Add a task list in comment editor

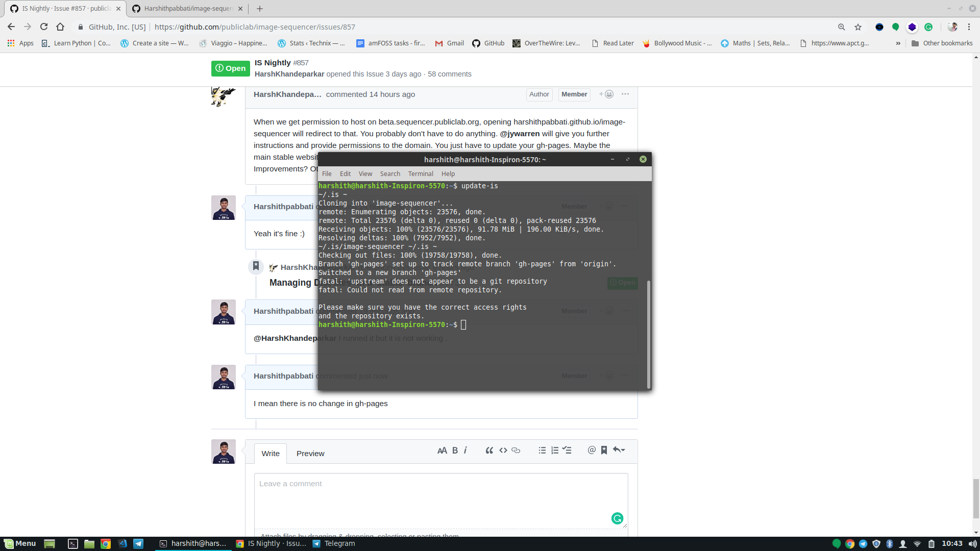(x=567, y=450)
